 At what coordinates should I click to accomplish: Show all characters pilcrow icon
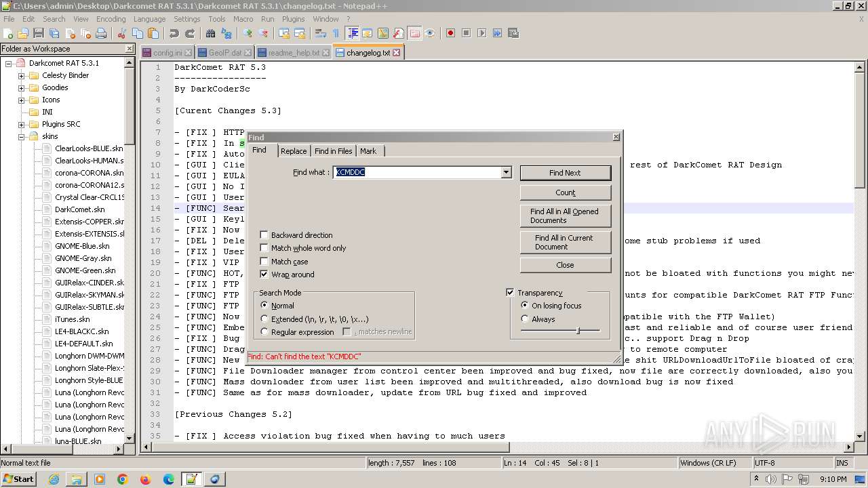coord(336,33)
